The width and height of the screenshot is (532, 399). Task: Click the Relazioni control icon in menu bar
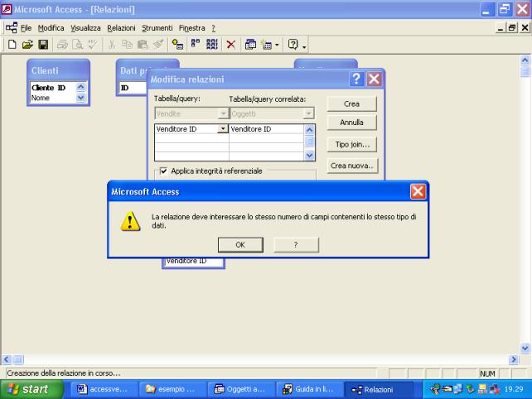(x=12, y=28)
